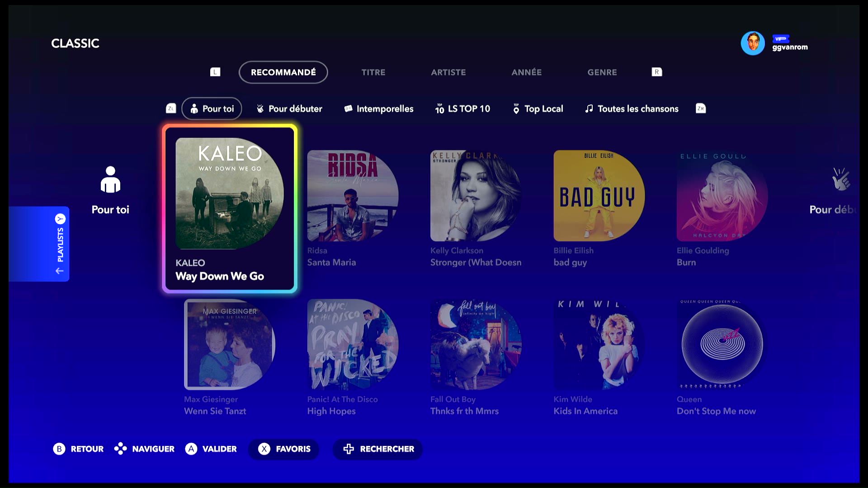Click the 'Thnks fr th Mmrs' title text
The image size is (868, 488).
464,411
